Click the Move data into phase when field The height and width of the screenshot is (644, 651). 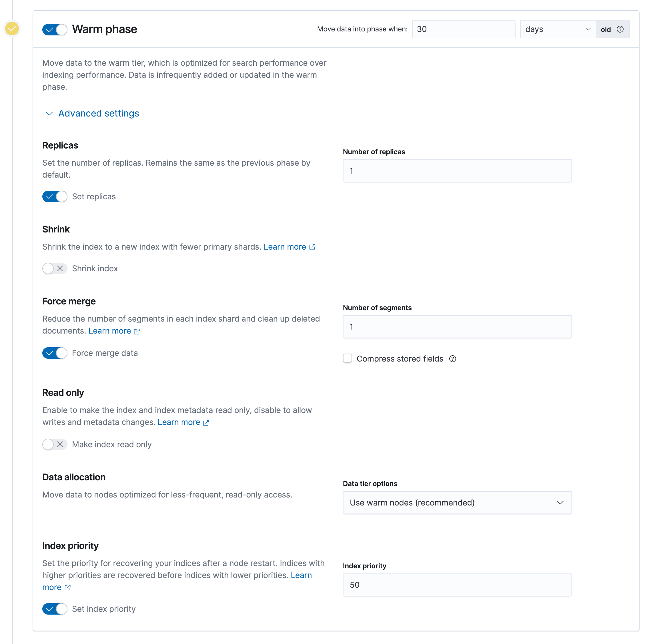(463, 29)
